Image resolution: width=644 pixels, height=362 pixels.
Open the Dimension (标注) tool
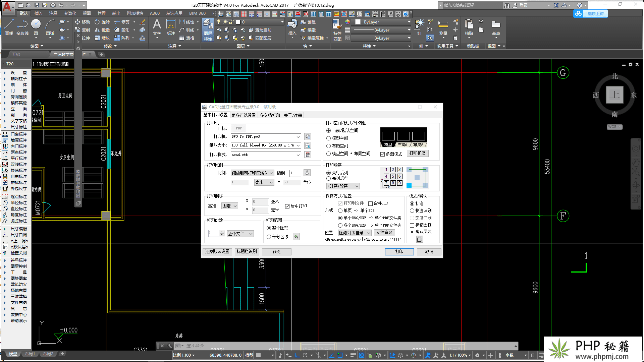(171, 27)
